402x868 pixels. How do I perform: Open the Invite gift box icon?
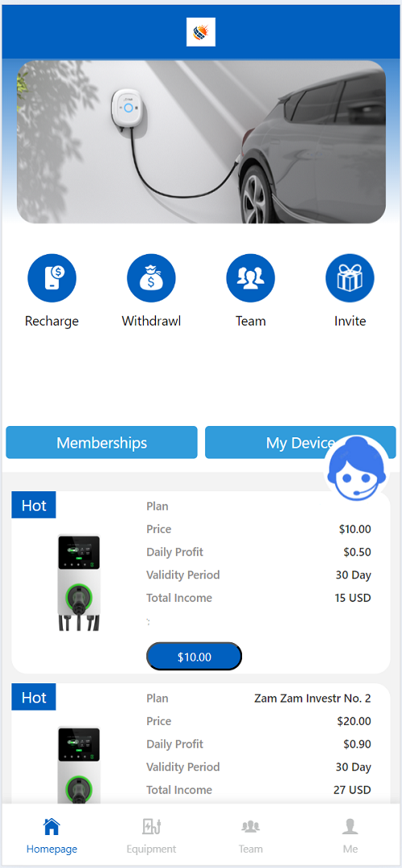tap(350, 278)
